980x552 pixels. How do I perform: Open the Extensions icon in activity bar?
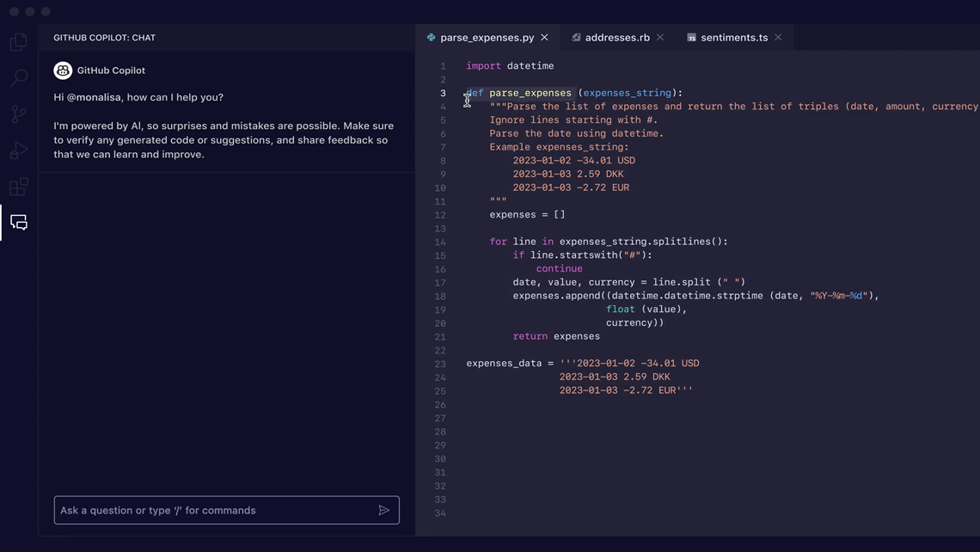coord(19,187)
